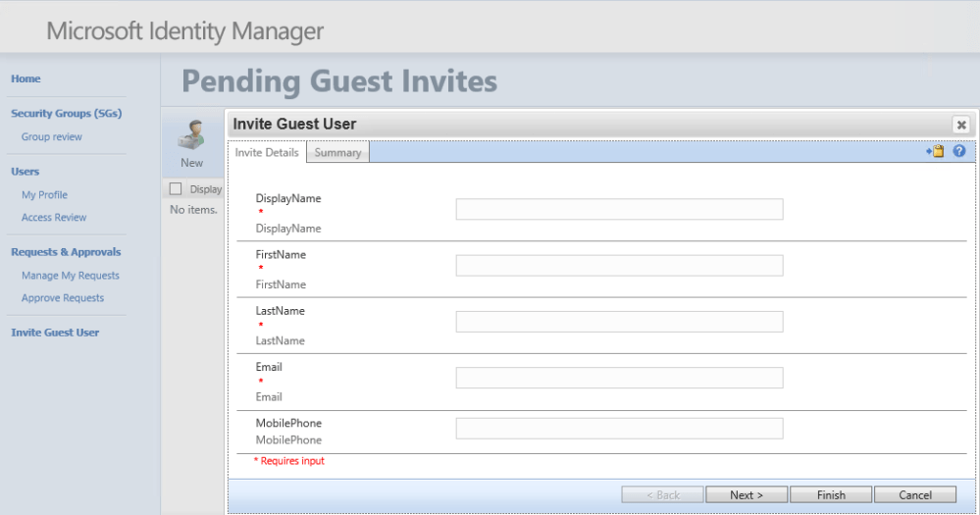This screenshot has height=515, width=980.
Task: Click into the FirstName input box
Action: (619, 266)
